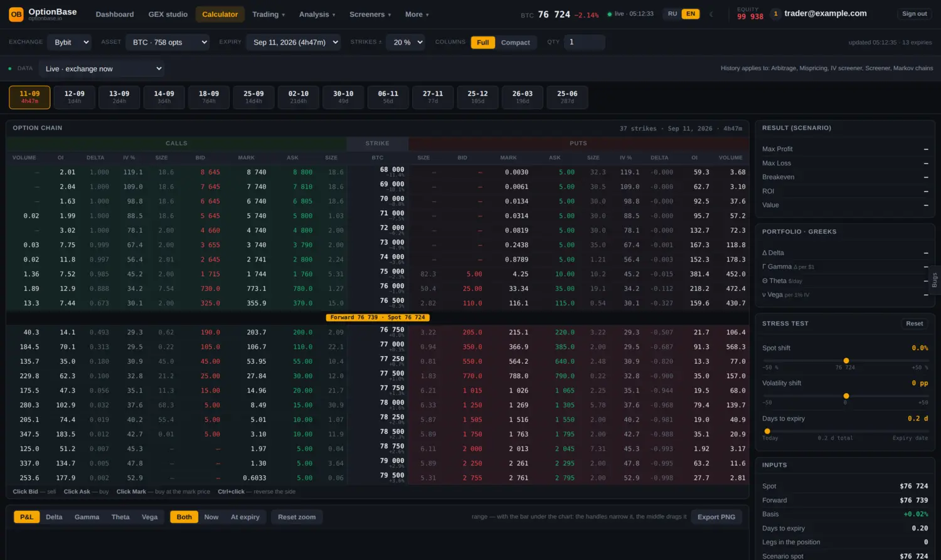Click put bid 350.0 at strike 77 000

472,347
